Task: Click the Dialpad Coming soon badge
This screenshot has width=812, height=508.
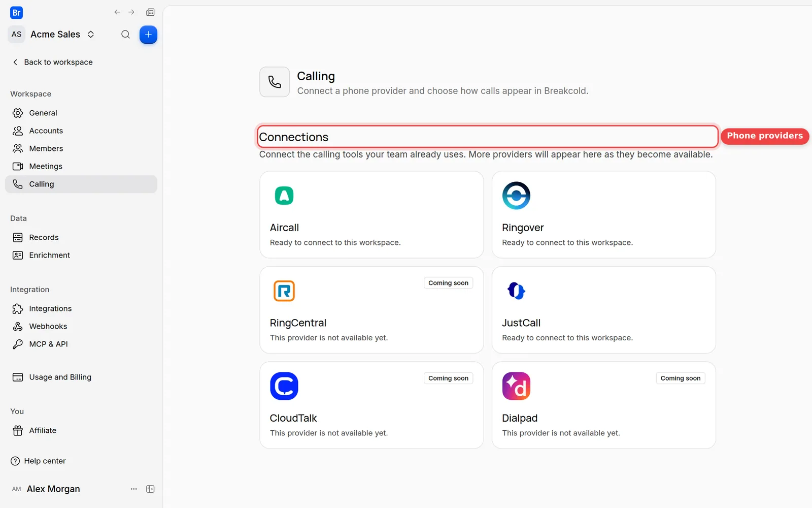Action: (x=681, y=378)
